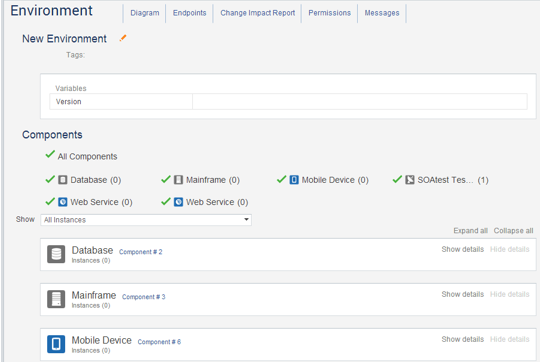Click the SOAtest Tes... filter icon
Viewport: 540px width, 362px height.
pyautogui.click(x=410, y=180)
